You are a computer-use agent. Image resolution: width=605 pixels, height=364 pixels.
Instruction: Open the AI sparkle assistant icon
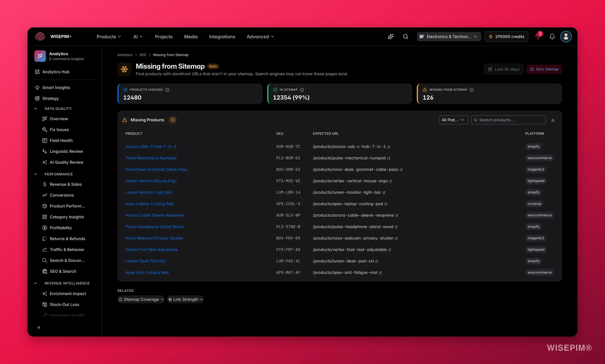[391, 37]
